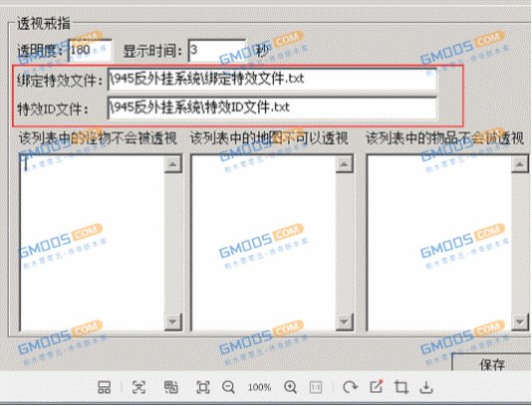Focus the 绑定特效文件 path field
532x406 pixels.
click(x=272, y=80)
